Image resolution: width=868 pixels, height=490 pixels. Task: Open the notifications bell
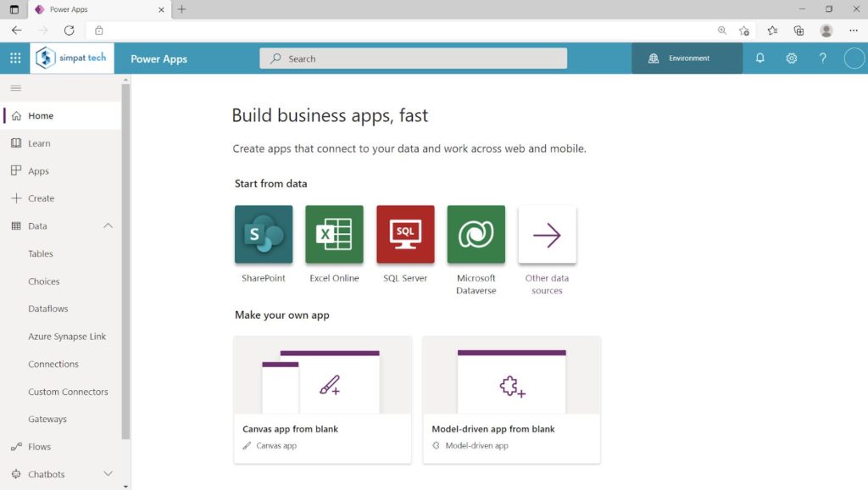coord(759,58)
